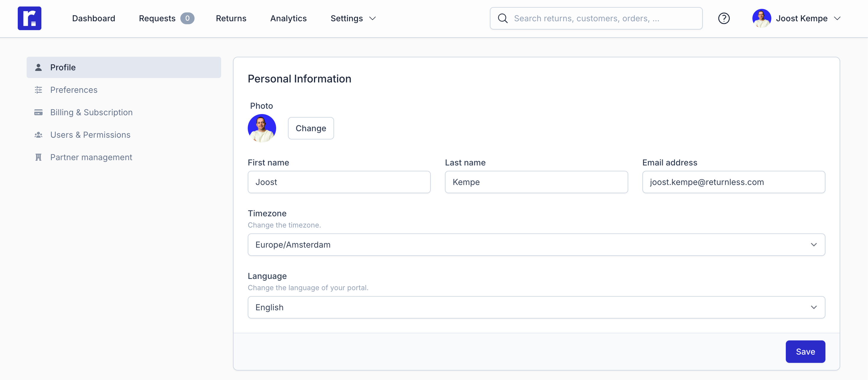868x380 pixels.
Task: Save the personal information form
Action: coord(805,351)
